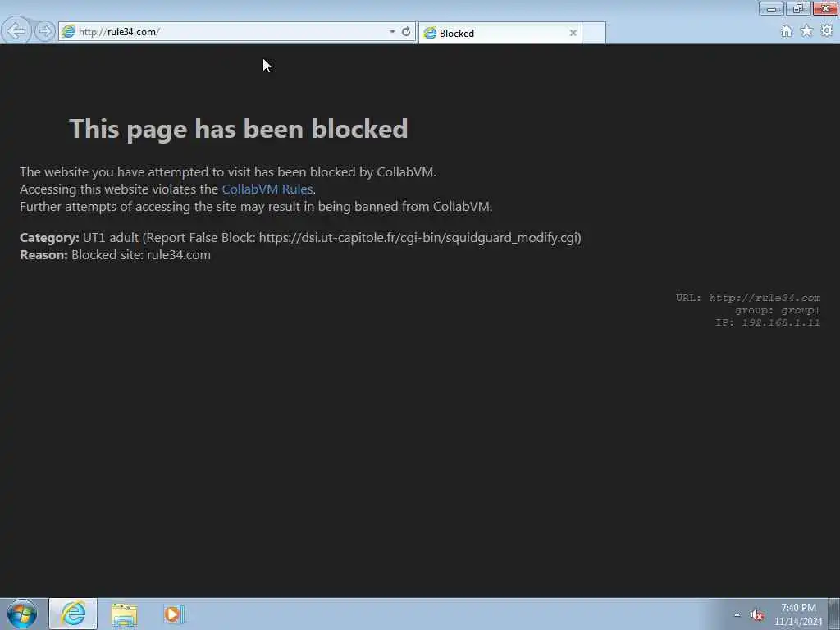Follow the CollabVM Rules link
840x630 pixels.
point(267,189)
